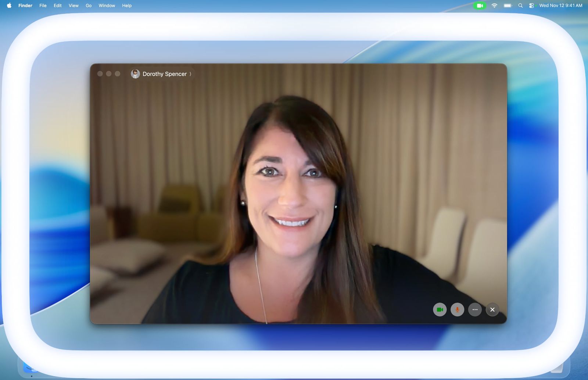
Task: Open Spotlight search from the menu bar
Action: 520,6
